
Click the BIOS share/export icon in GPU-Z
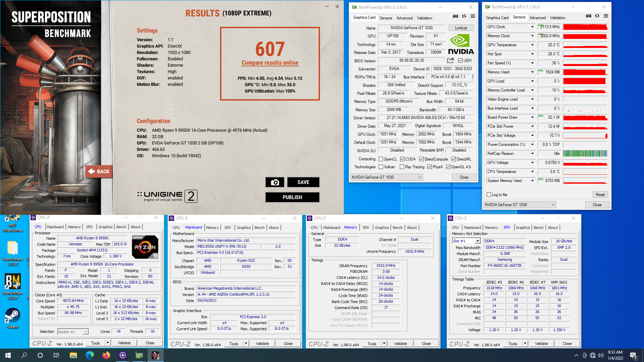coord(450,60)
